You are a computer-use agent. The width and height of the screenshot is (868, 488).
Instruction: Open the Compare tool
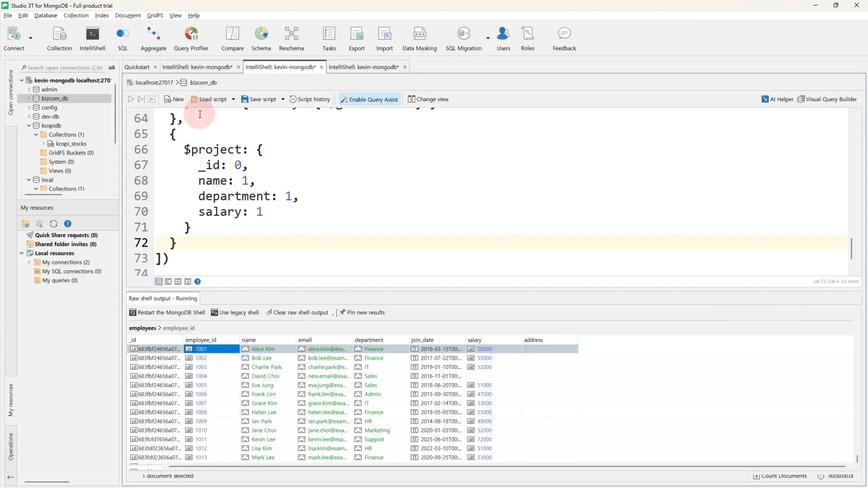pyautogui.click(x=232, y=39)
